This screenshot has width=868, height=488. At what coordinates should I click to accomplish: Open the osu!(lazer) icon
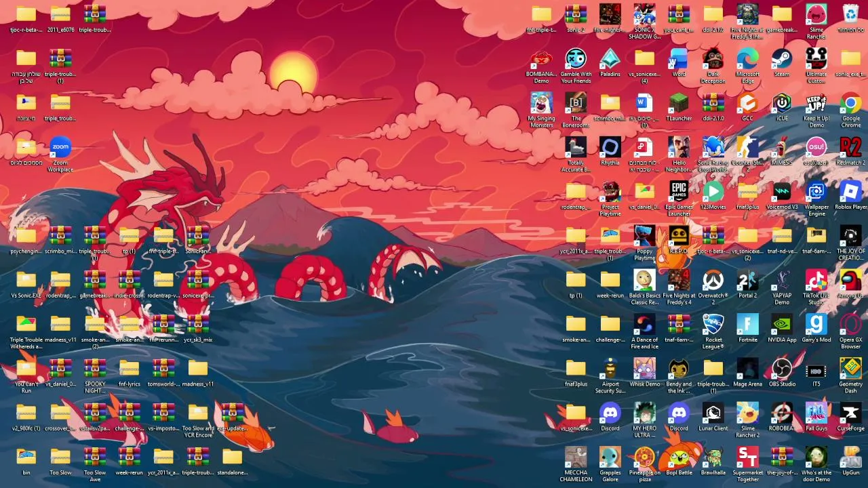(x=816, y=148)
